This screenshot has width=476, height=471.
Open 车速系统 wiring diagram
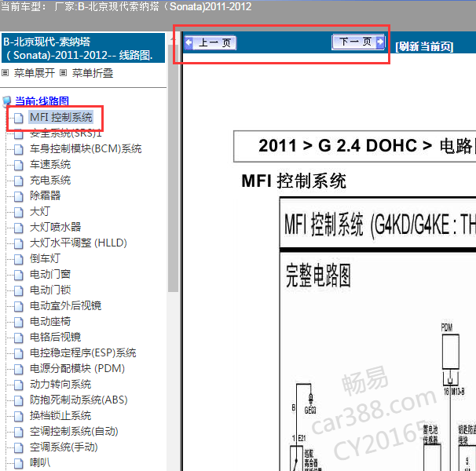pos(50,165)
